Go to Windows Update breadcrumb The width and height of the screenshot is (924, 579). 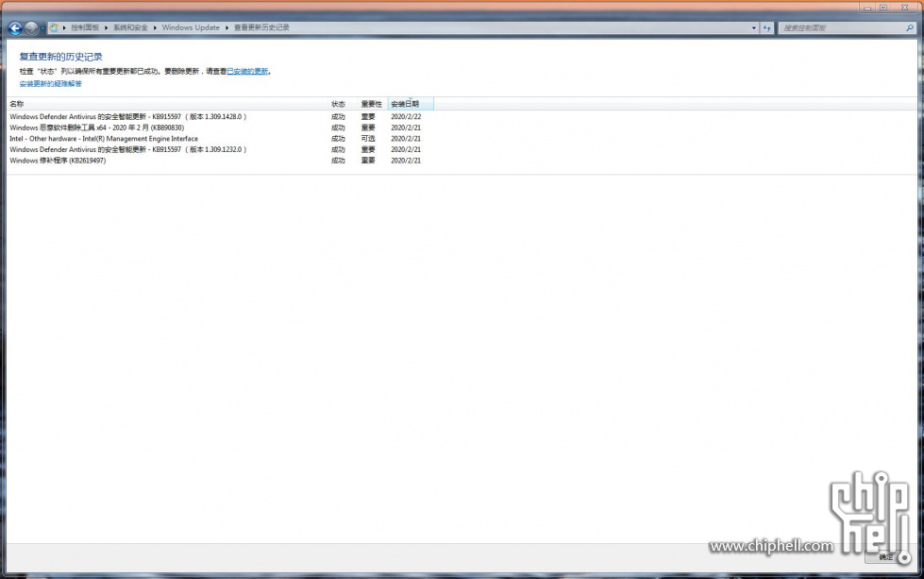point(191,27)
